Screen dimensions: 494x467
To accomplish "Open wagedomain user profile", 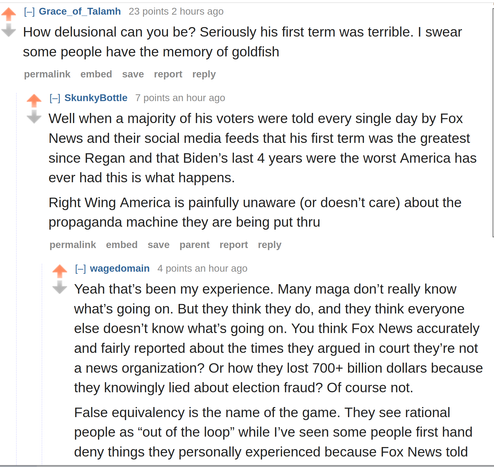I will point(119,268).
